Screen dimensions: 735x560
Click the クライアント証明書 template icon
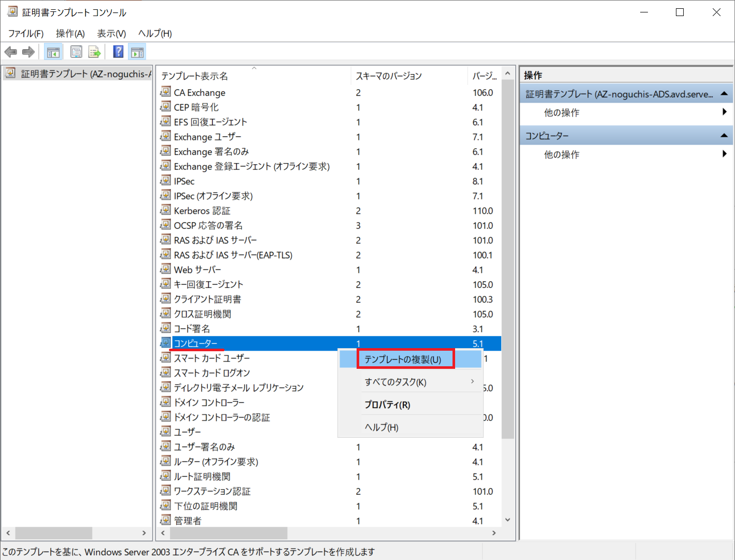click(x=165, y=299)
